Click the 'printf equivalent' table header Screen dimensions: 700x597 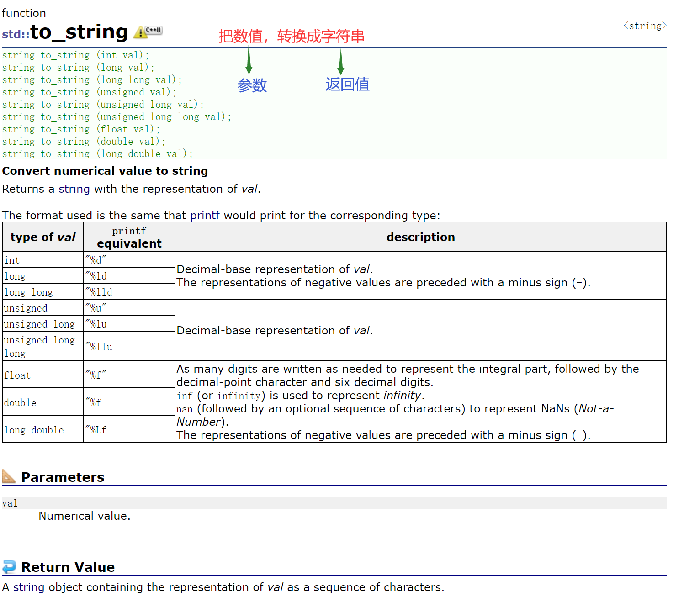pos(129,237)
